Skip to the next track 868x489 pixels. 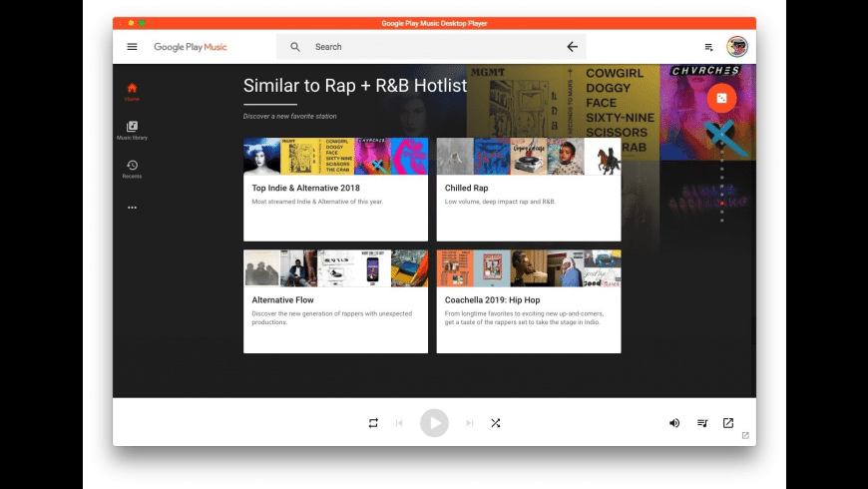470,423
